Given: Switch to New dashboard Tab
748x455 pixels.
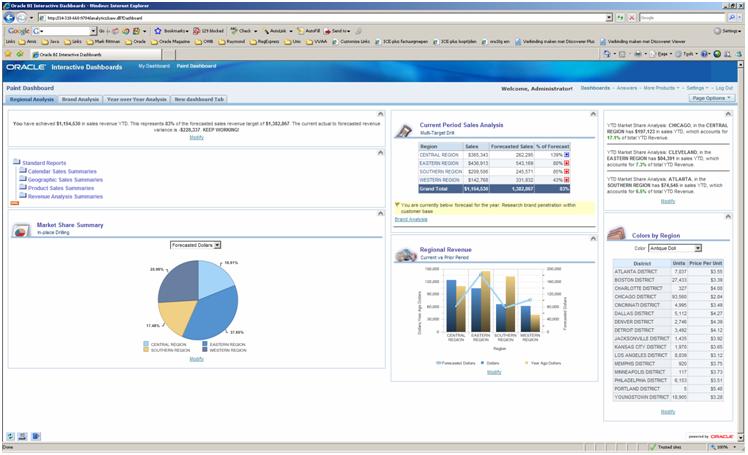Looking at the screenshot, I should click(199, 99).
